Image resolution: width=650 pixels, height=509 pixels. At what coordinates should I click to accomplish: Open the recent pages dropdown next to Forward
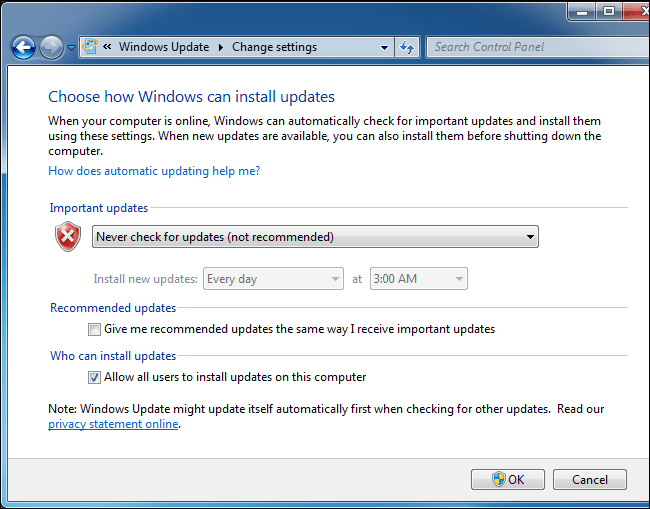tap(71, 48)
